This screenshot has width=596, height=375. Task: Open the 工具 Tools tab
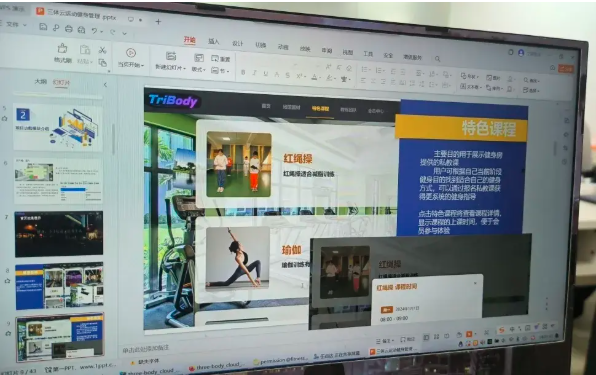(x=368, y=54)
